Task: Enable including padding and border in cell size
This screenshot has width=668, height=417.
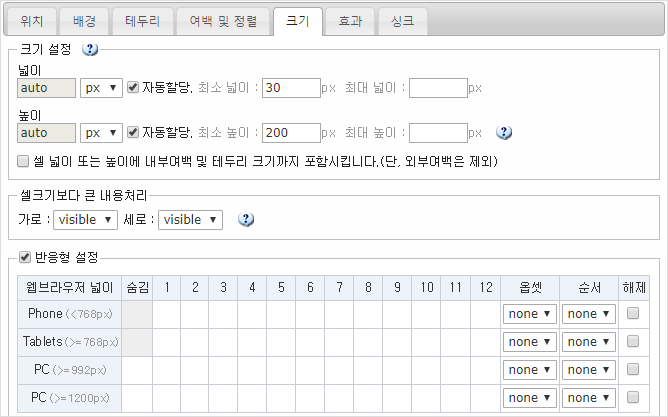Action: click(24, 160)
